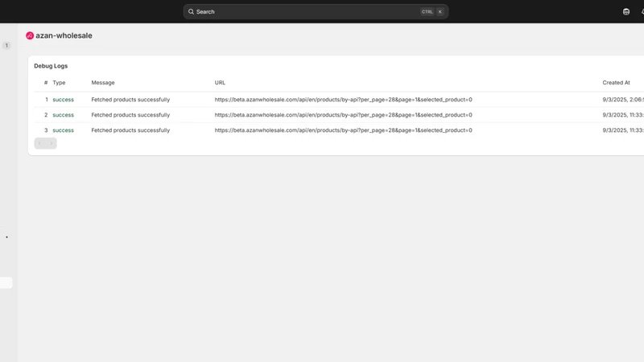Click the Type column header

(59, 83)
